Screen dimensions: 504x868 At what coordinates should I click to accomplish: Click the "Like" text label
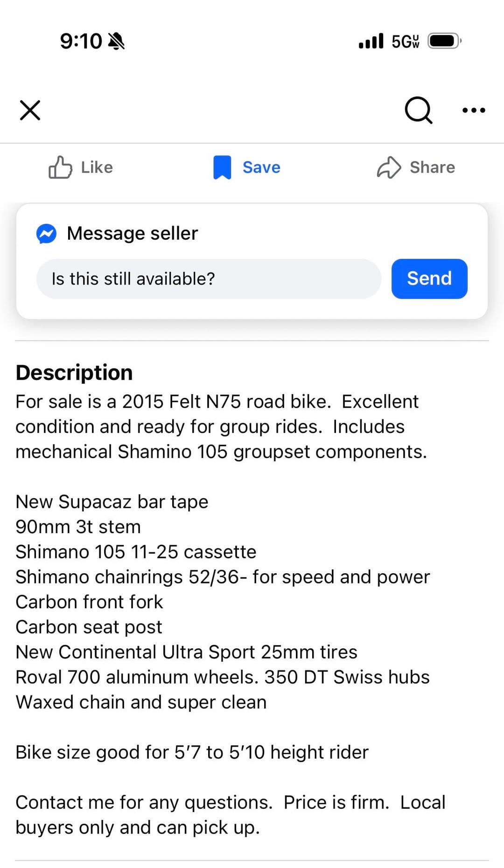97,167
